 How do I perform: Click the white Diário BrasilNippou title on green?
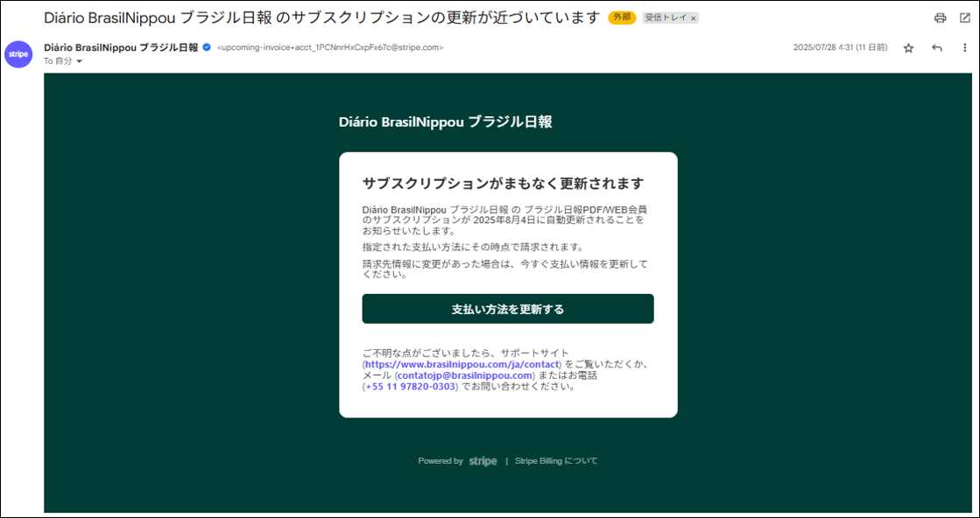(x=446, y=122)
